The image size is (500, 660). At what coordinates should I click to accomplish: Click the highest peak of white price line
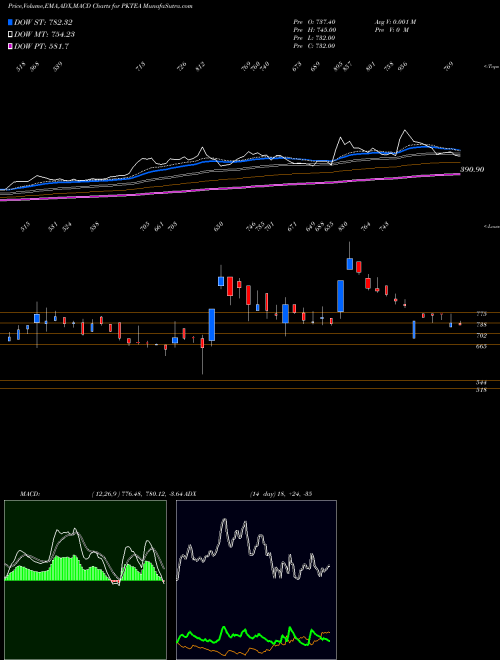pos(405,130)
